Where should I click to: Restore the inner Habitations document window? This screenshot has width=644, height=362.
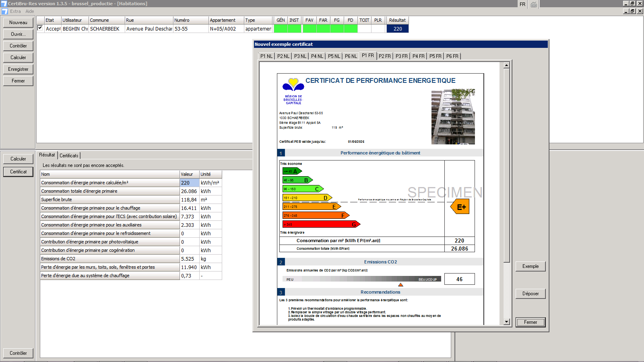(x=632, y=11)
